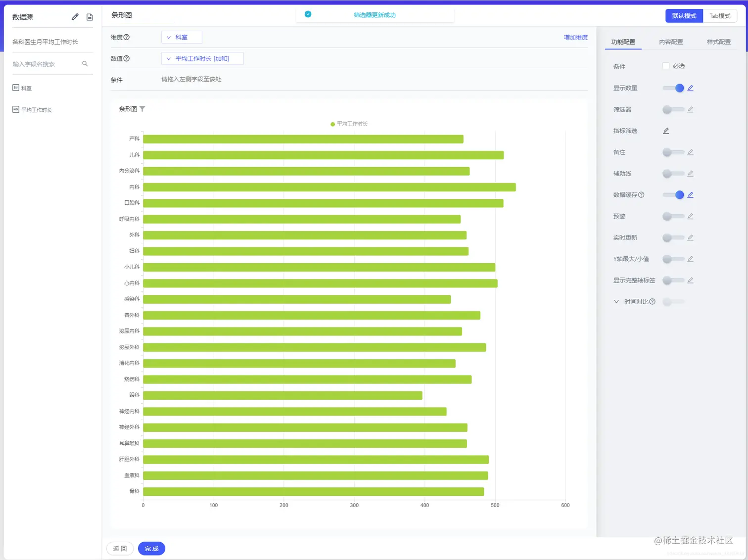
Task: Enable the Y轴最大/小值 toggle
Action: [674, 259]
